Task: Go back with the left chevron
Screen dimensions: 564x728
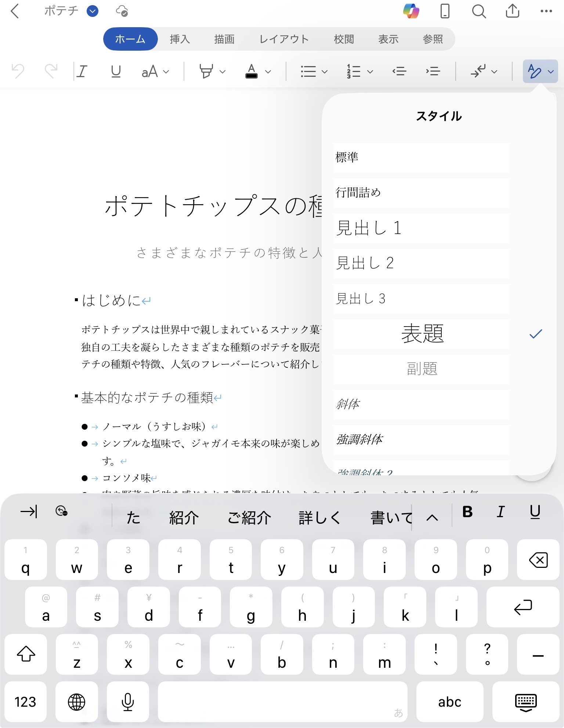Action: pos(15,11)
